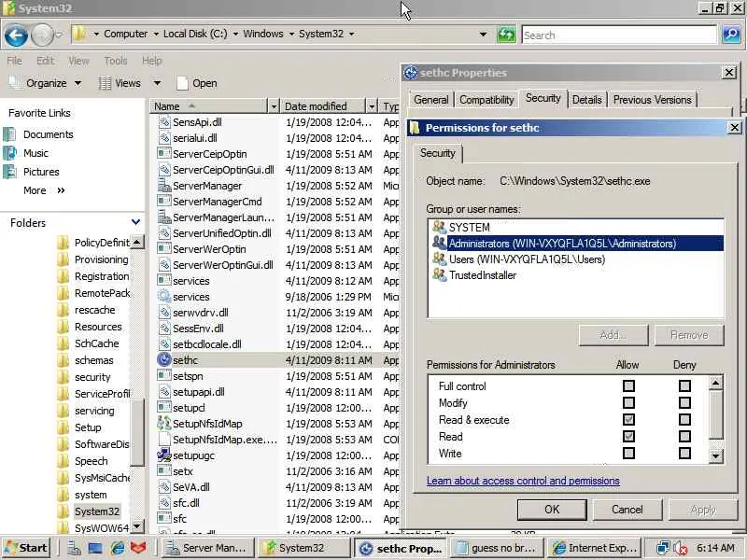Click Cancel in Permissions dialog

pyautogui.click(x=627, y=510)
